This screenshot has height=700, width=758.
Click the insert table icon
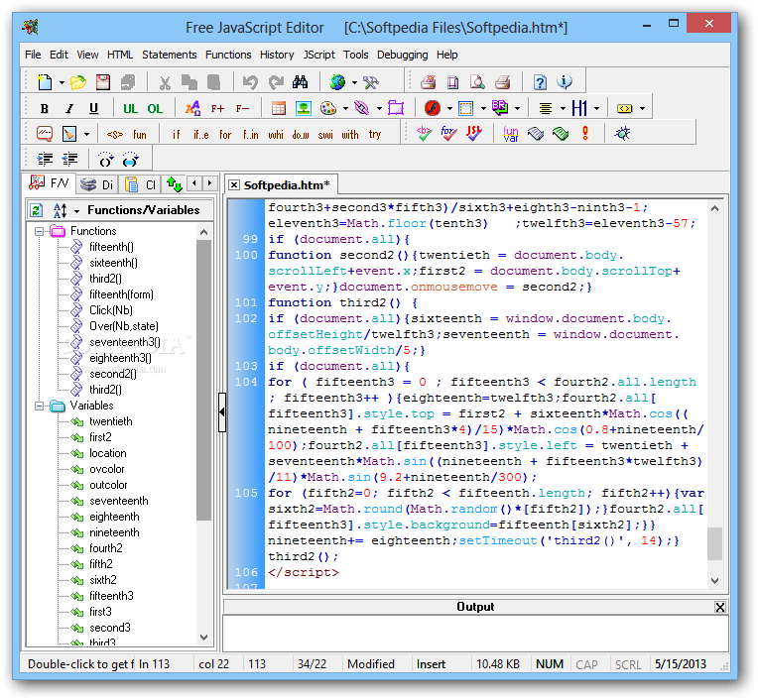(279, 108)
